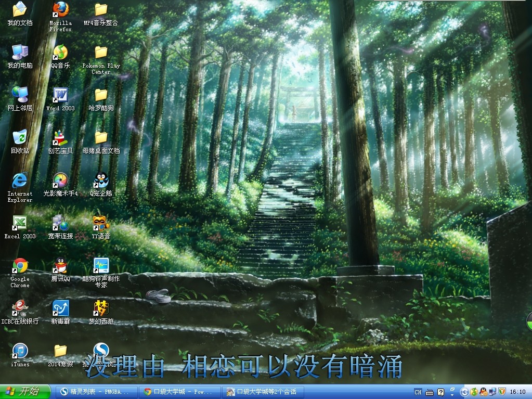Select the Q宠企鹅 shortcut

point(101,184)
